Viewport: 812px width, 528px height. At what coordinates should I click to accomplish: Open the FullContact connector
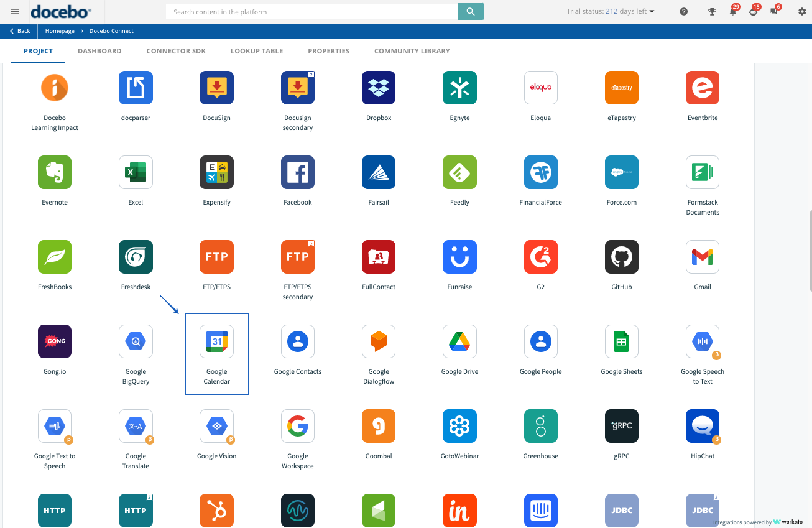pos(379,257)
